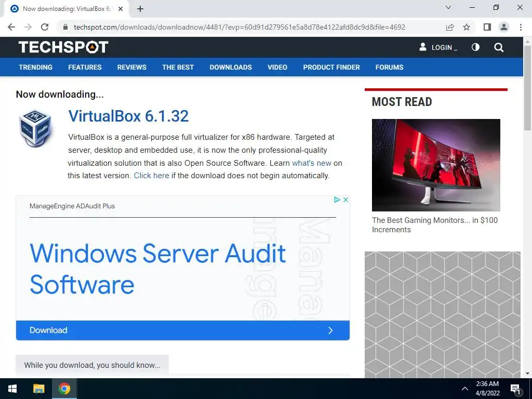Click the TechSpot LOGIN link

point(438,47)
